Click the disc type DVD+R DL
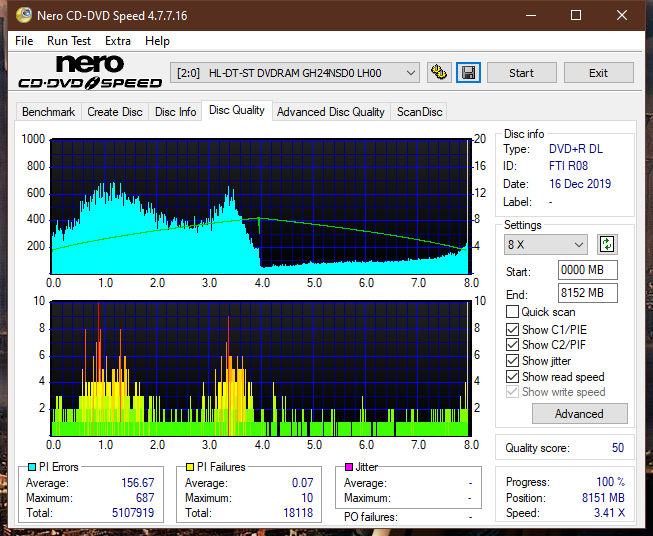653x536 pixels. tap(576, 149)
